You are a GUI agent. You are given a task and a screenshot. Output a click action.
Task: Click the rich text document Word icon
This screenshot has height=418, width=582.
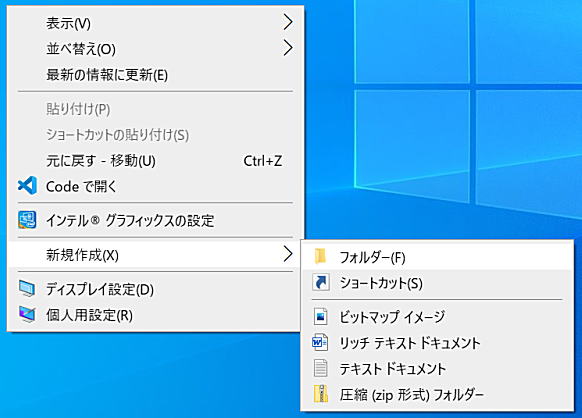tap(320, 342)
